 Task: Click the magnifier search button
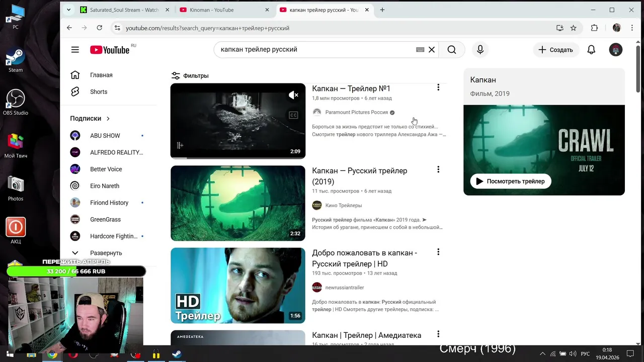coord(452,50)
